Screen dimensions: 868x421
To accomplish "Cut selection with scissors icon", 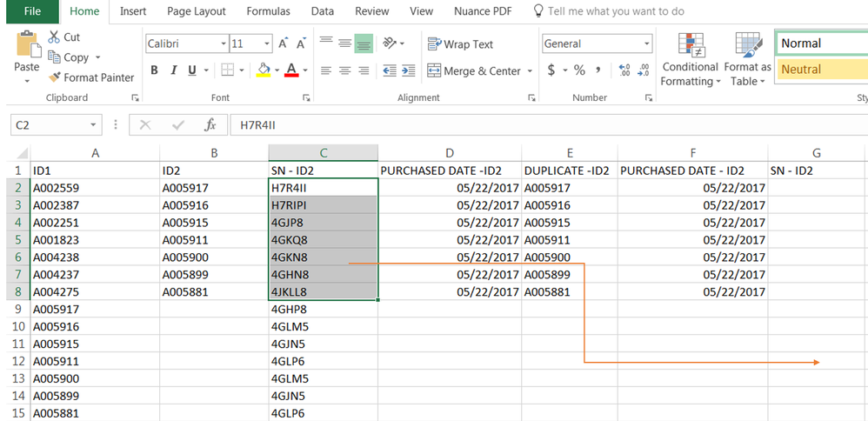I will pyautogui.click(x=54, y=37).
